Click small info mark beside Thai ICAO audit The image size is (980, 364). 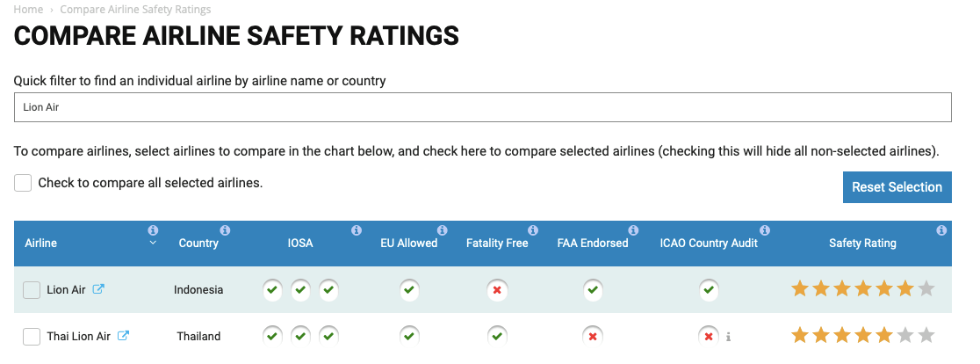click(x=728, y=337)
